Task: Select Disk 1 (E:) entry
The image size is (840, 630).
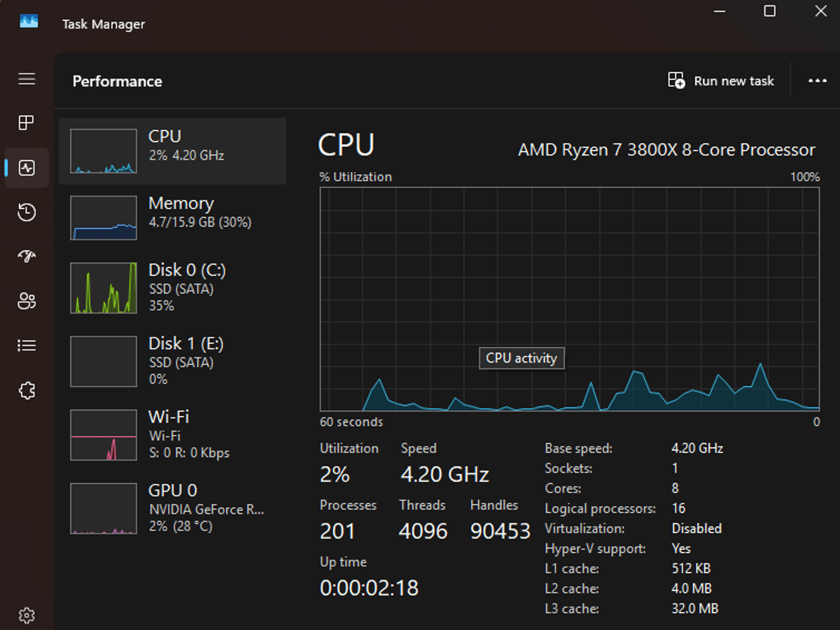Action: click(x=173, y=361)
